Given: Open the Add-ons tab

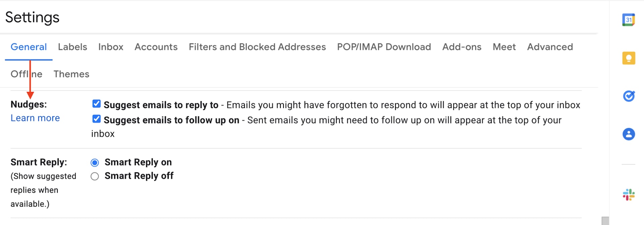Looking at the screenshot, I should [x=462, y=47].
